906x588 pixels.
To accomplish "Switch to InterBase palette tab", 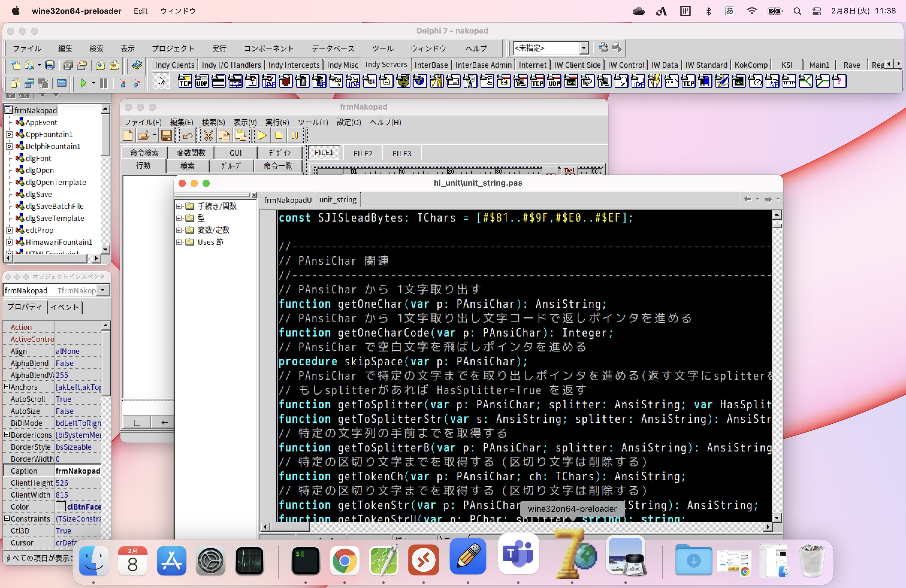I will coord(431,65).
